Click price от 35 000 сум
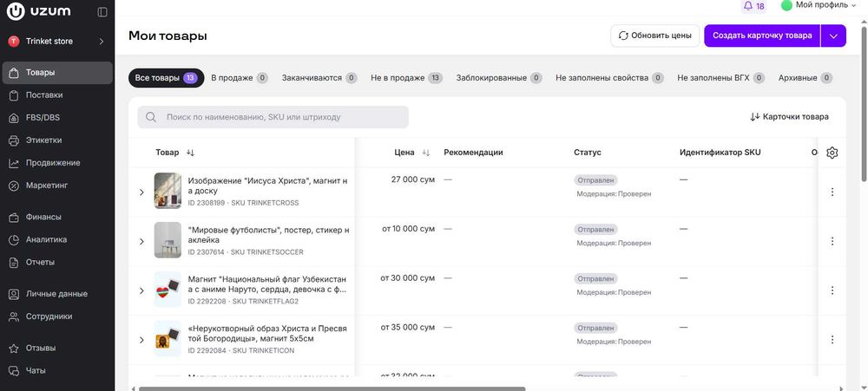Image resolution: width=868 pixels, height=391 pixels. 408,328
